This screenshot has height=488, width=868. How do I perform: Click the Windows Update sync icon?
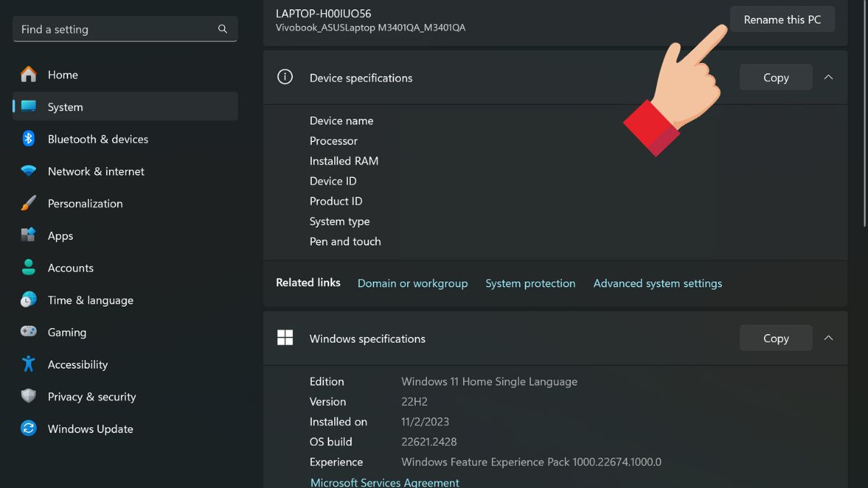coord(28,429)
